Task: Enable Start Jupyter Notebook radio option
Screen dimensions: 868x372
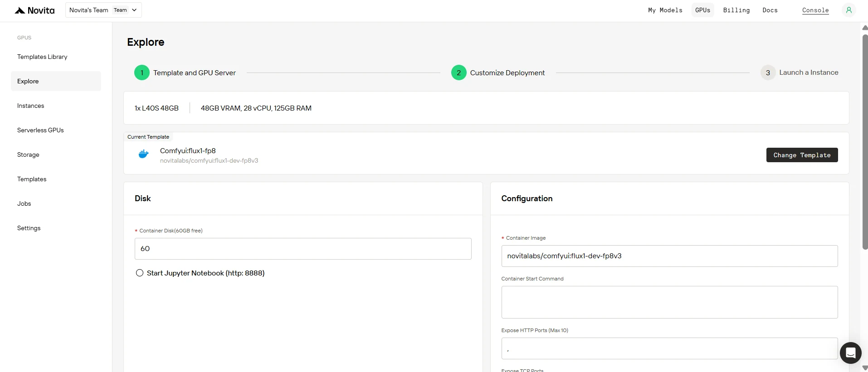Action: click(x=140, y=273)
